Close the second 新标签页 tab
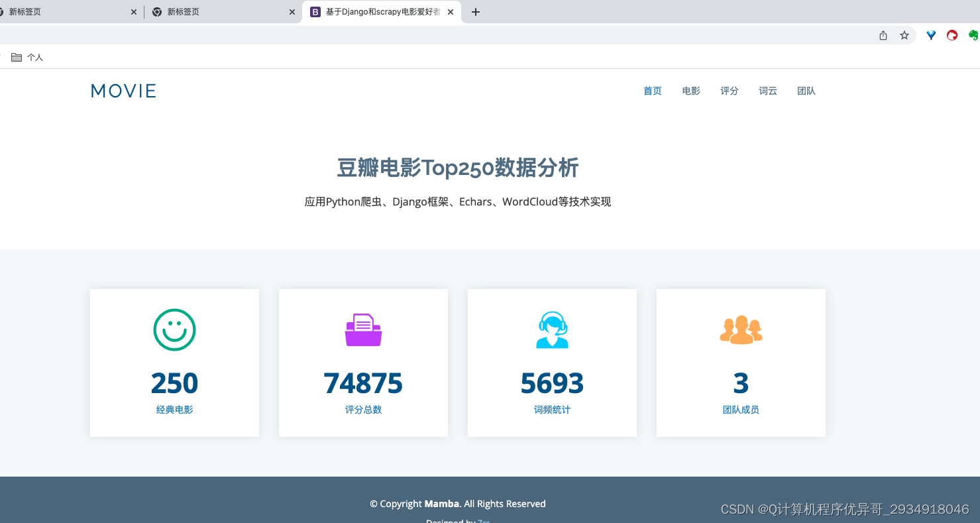980x523 pixels. coord(292,12)
